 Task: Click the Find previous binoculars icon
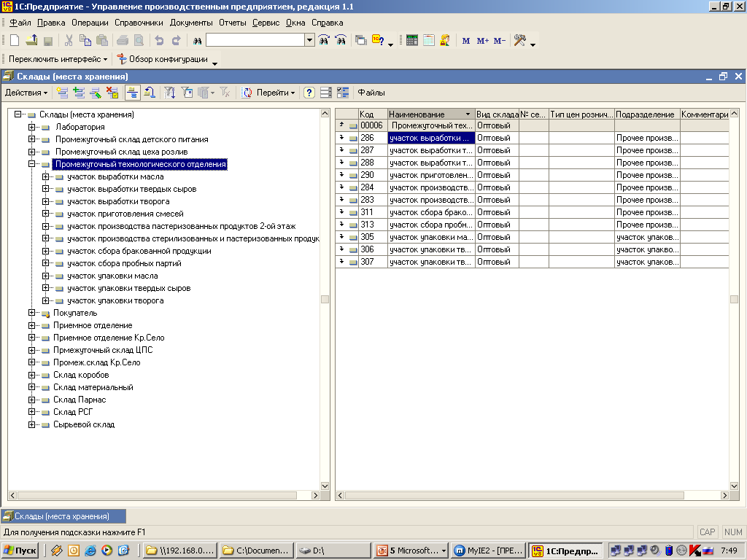[x=341, y=41]
